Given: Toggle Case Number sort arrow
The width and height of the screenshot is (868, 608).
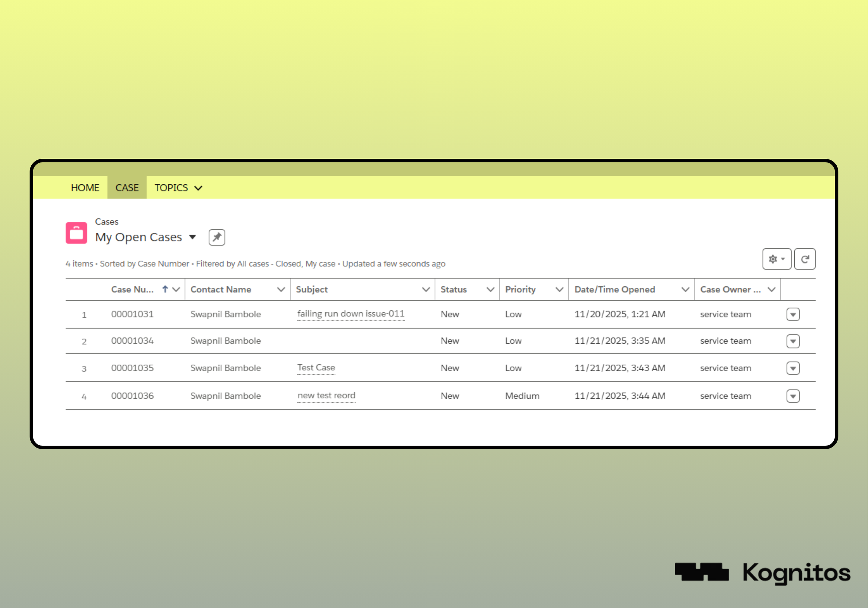Looking at the screenshot, I should click(165, 289).
